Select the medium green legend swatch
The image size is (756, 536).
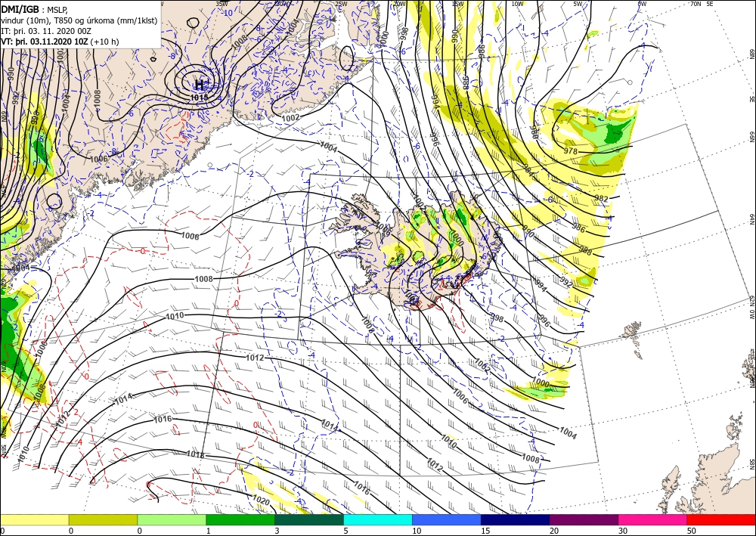click(240, 519)
